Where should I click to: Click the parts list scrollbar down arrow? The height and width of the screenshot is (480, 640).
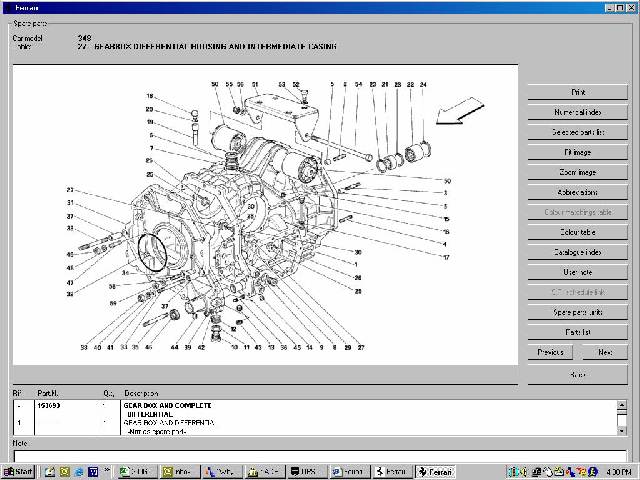click(x=622, y=431)
